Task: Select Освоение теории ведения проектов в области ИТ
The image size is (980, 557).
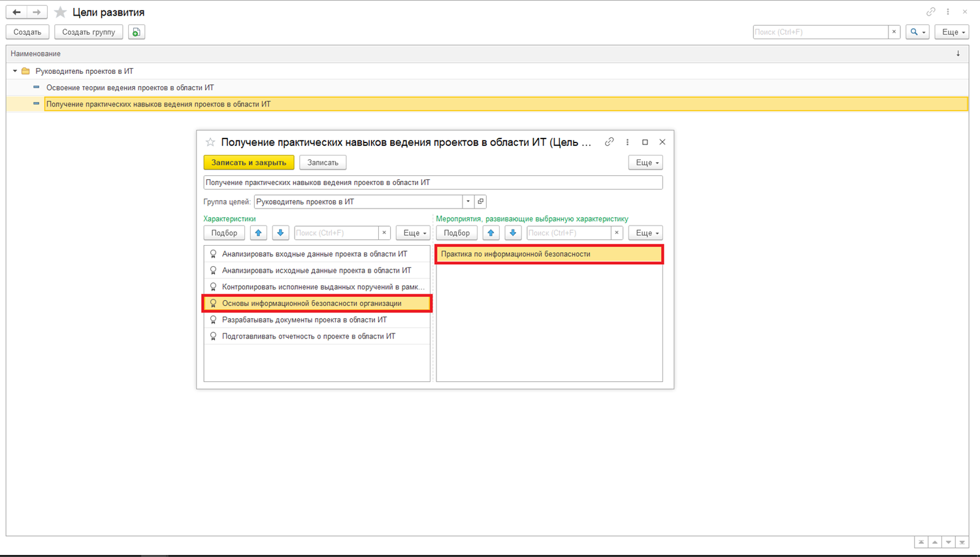Action: coord(130,88)
